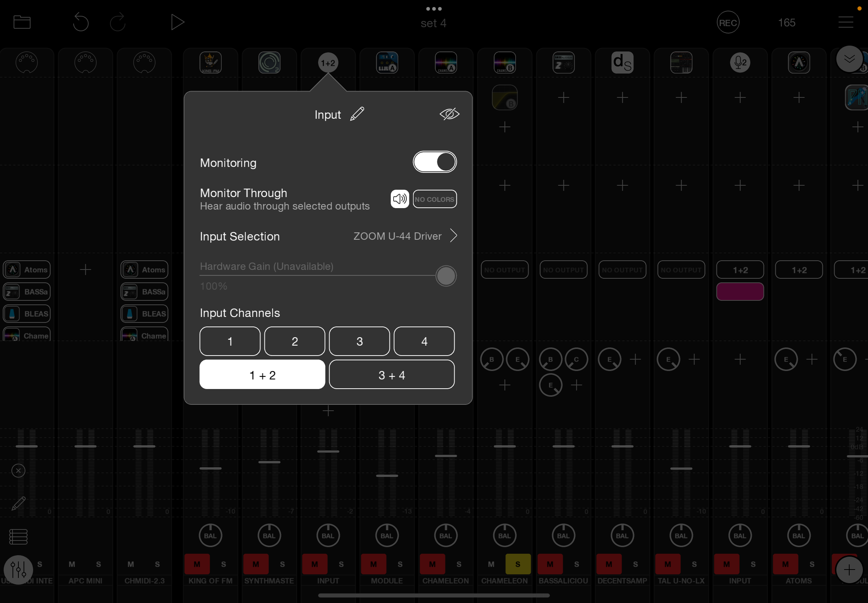Click the NO COLORS button
Screen dimensions: 868x603
(435, 199)
